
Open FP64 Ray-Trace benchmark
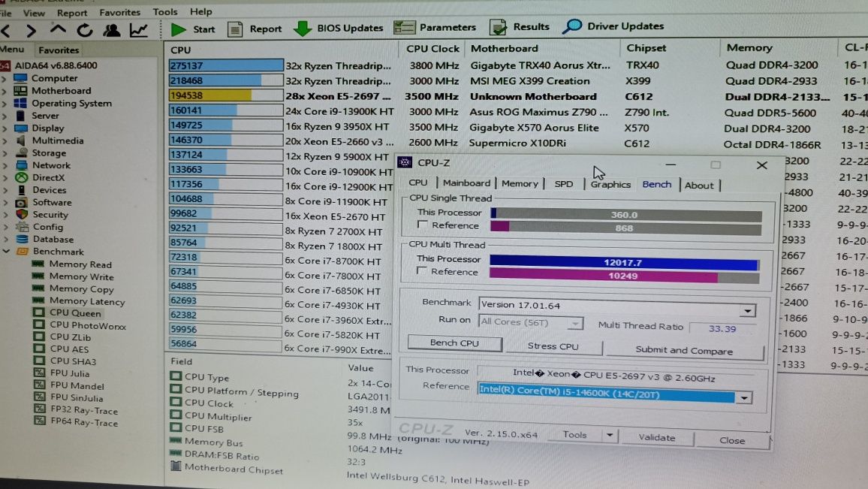point(84,423)
